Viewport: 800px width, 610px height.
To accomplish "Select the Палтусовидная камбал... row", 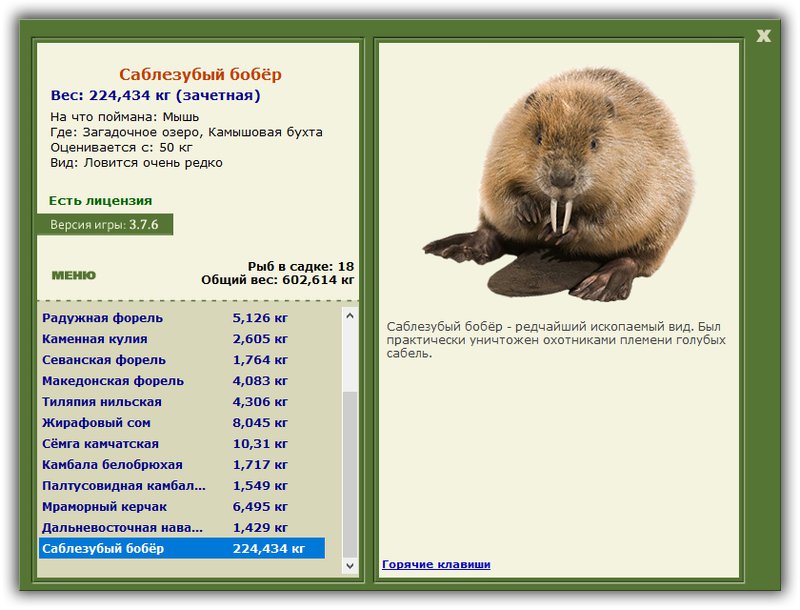I will click(182, 485).
